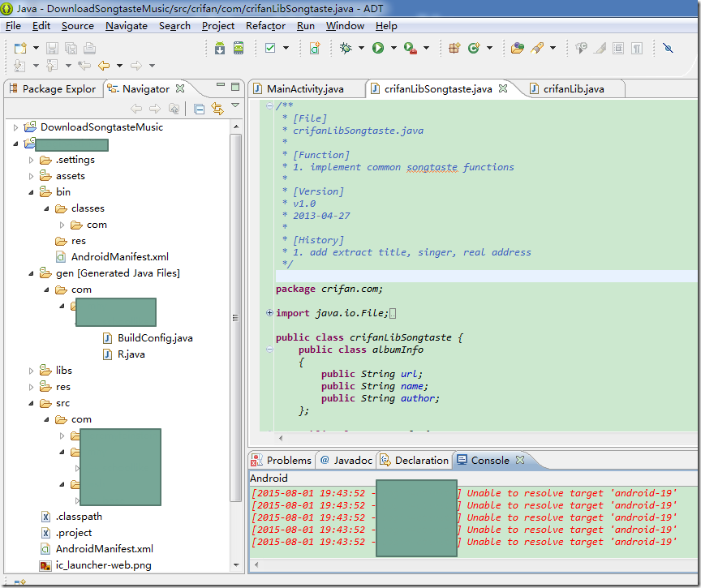Viewport: 701px width, 588px height.
Task: Open the Refactor menu
Action: (x=265, y=25)
